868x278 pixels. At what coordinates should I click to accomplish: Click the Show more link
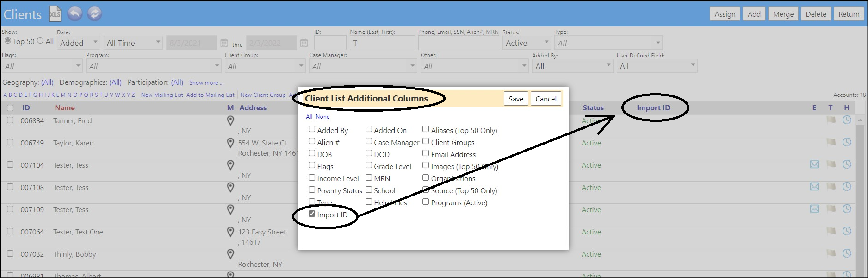coord(206,83)
